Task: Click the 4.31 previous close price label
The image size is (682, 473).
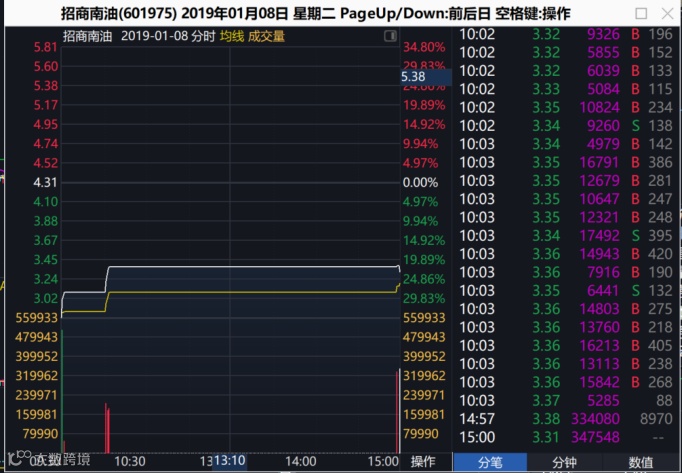Action: click(x=45, y=182)
